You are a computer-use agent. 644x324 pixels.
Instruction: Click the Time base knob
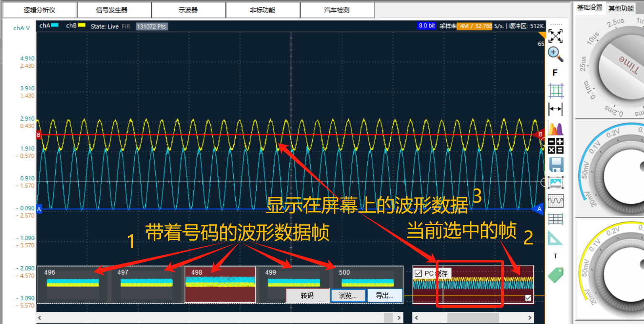point(621,67)
